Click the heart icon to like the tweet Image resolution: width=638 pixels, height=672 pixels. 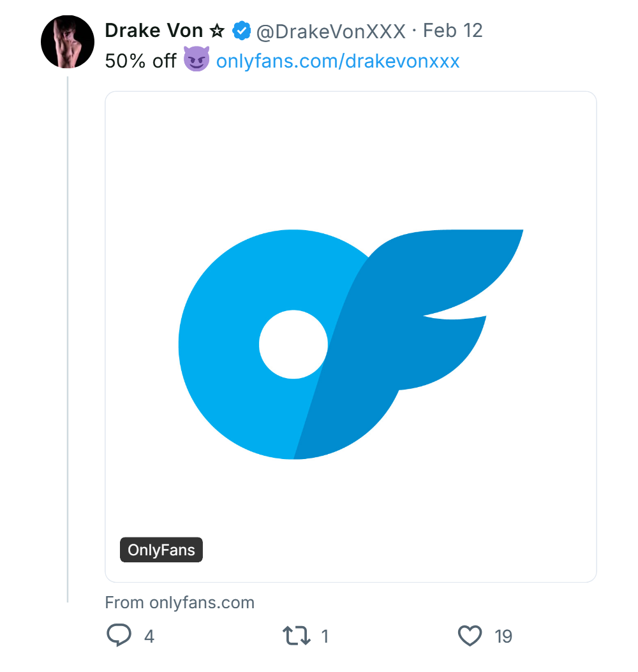click(470, 635)
